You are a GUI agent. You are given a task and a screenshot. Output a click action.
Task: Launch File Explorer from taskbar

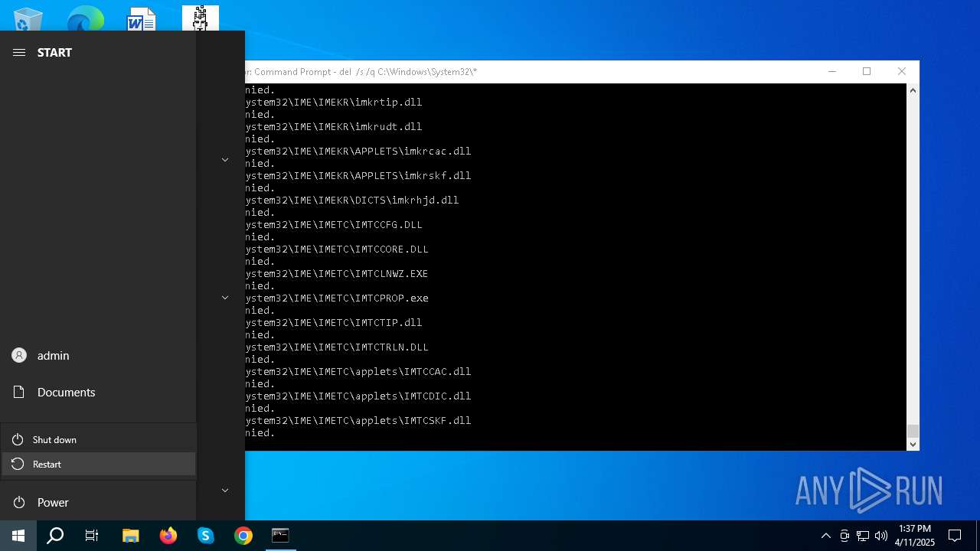(x=131, y=536)
